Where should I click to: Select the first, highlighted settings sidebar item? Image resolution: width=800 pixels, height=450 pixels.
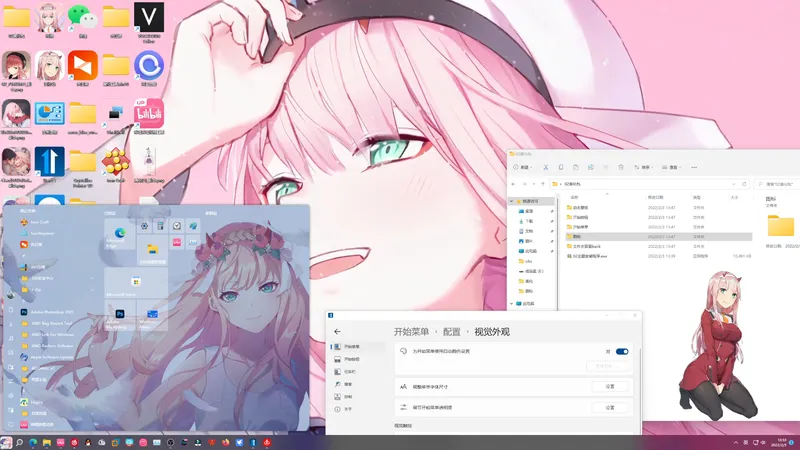[357, 346]
